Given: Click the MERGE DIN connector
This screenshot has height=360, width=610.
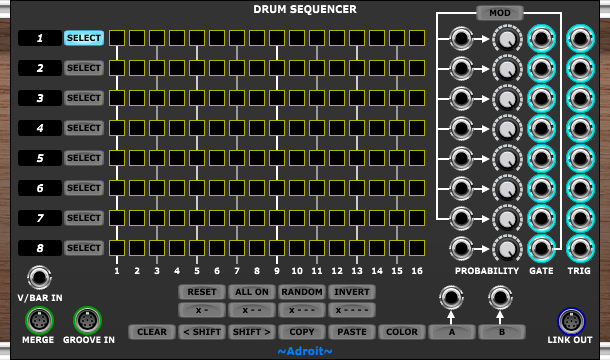Looking at the screenshot, I should [39, 321].
